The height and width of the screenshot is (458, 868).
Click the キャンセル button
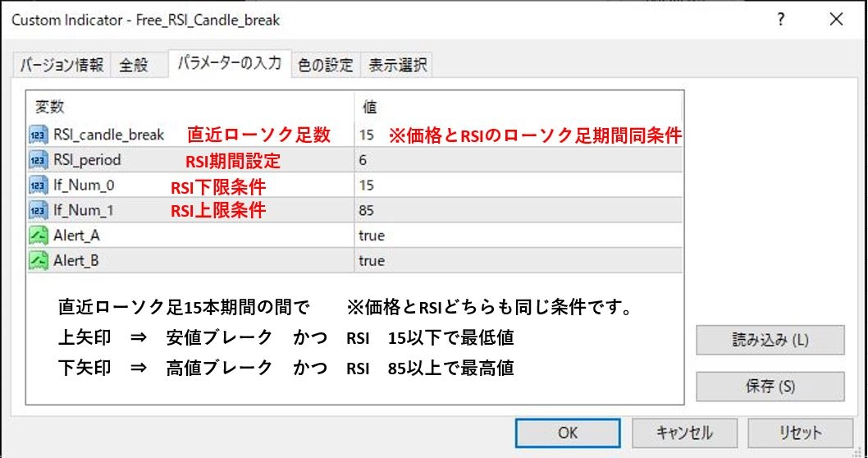(684, 433)
